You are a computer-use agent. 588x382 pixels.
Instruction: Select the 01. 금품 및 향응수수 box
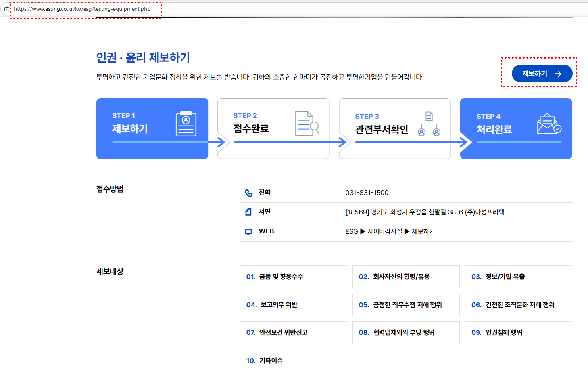[293, 277]
